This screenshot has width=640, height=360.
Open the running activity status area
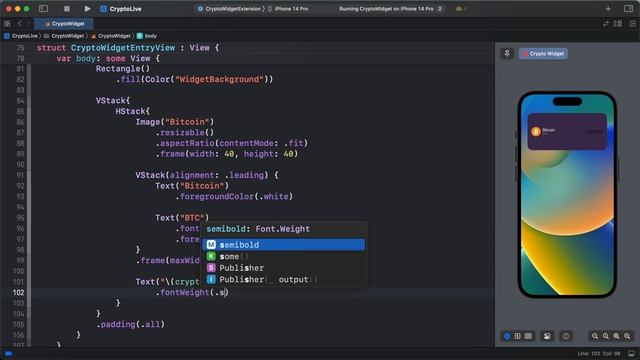click(386, 9)
